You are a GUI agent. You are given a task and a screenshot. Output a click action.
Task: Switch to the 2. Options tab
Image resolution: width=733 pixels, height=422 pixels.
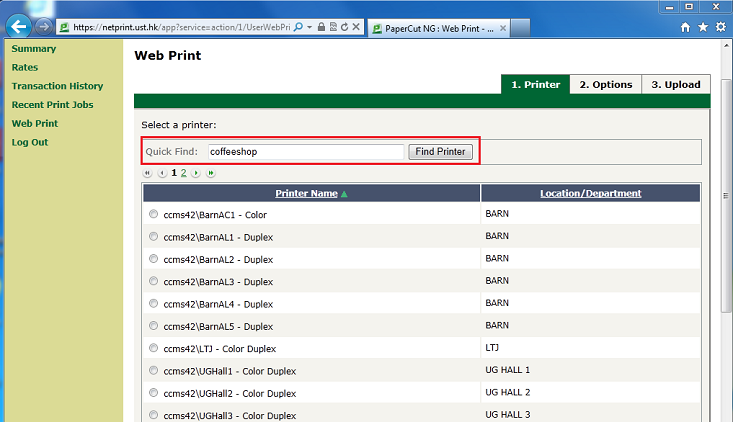pos(605,85)
